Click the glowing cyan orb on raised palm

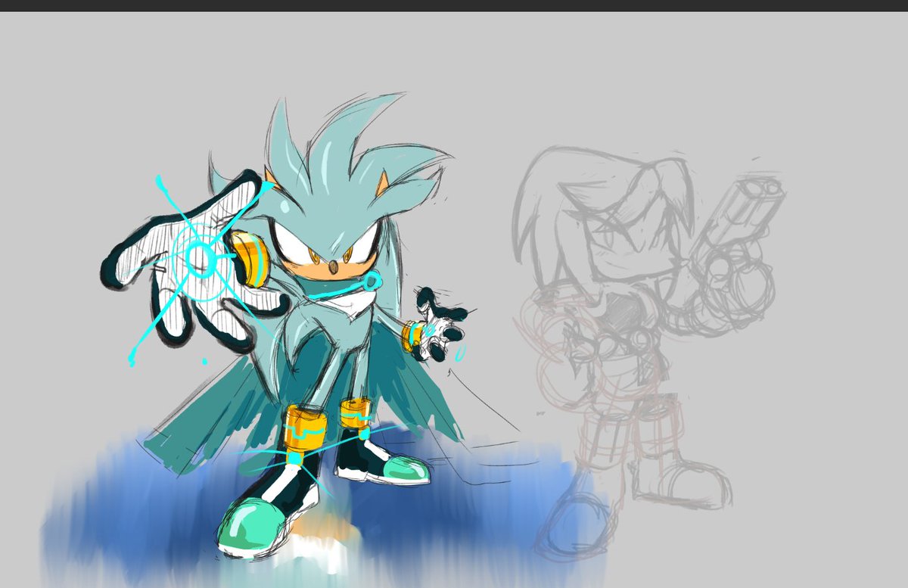[201, 260]
